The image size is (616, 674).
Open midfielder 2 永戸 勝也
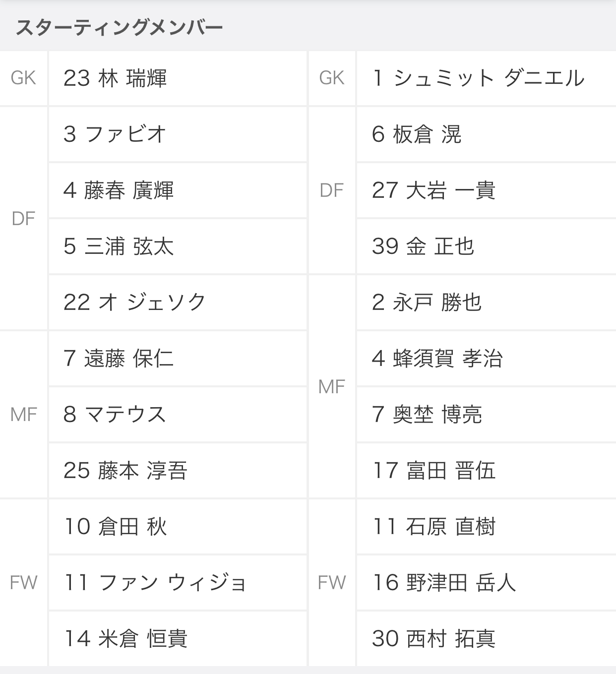coord(427,303)
